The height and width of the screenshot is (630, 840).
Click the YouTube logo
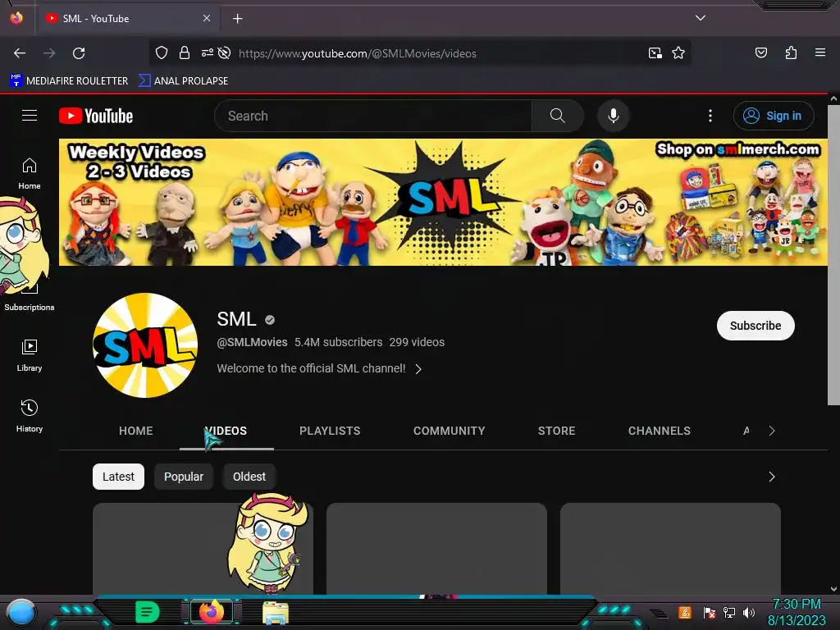[x=96, y=116]
